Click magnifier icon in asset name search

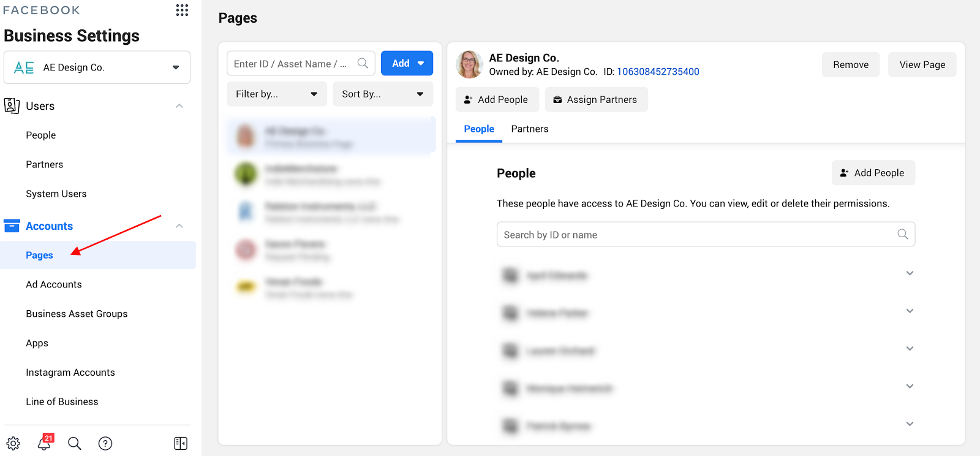click(363, 63)
